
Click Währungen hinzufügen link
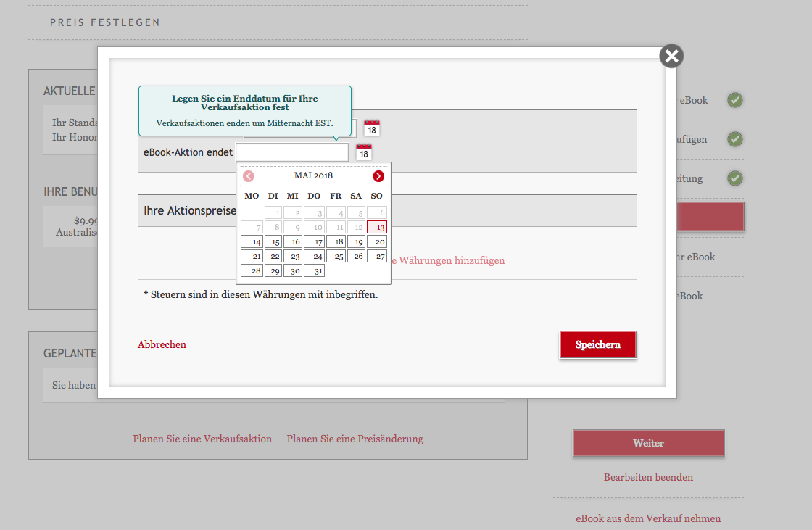(449, 260)
